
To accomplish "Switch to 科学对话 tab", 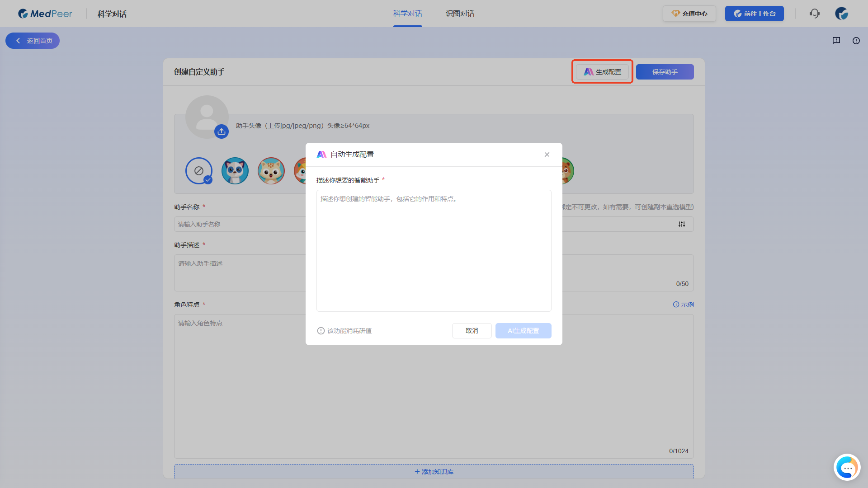I will point(407,14).
